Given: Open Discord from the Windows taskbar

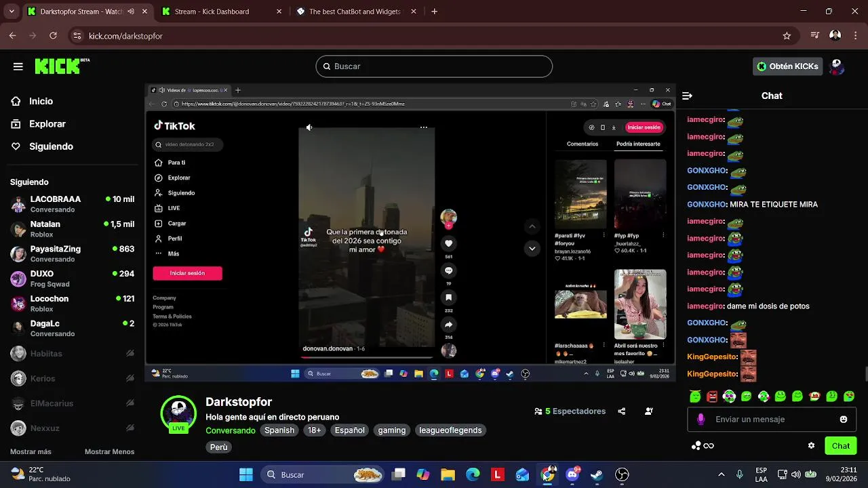Looking at the screenshot, I should 573,474.
